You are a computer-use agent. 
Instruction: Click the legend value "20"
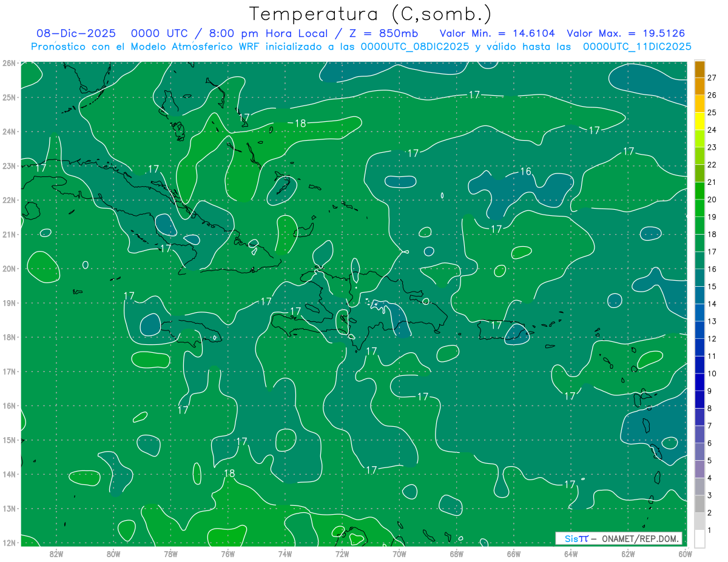click(x=712, y=199)
